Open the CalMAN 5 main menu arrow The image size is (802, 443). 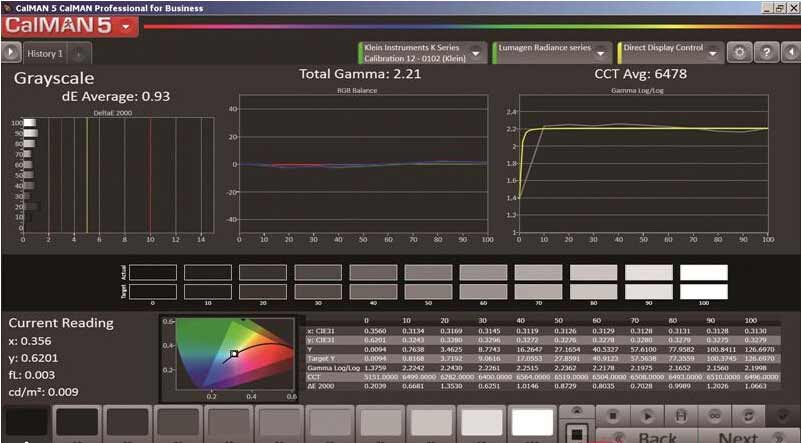(x=126, y=27)
